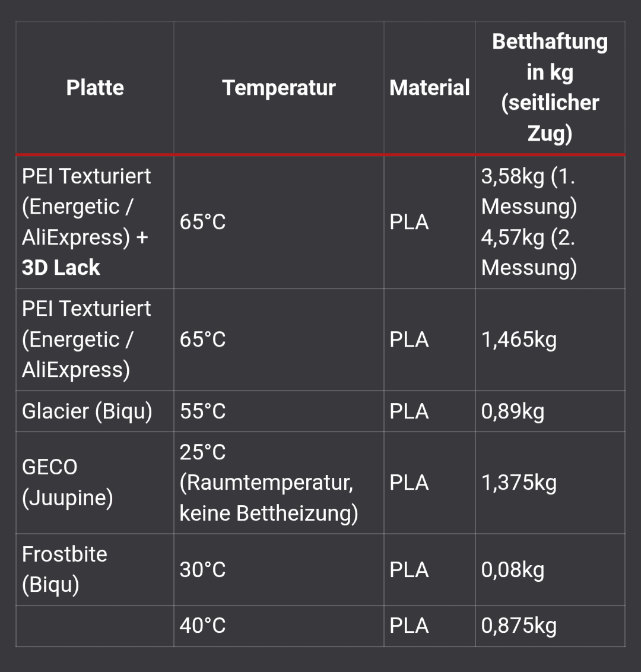
Task: Select the 1,465kg adhesion value
Action: pyautogui.click(x=519, y=340)
